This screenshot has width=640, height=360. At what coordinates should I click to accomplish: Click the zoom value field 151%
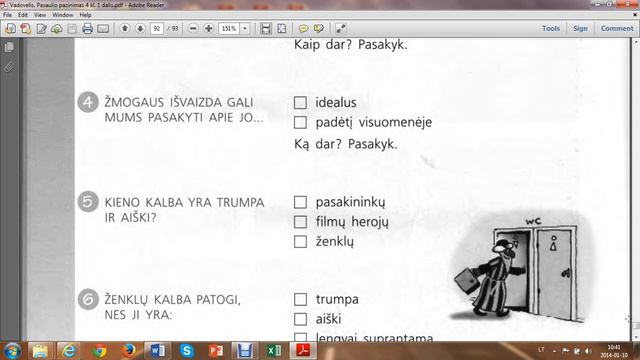(229, 29)
